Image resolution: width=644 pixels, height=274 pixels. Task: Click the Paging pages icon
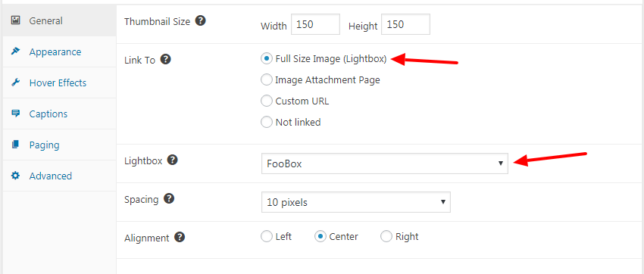(x=16, y=145)
